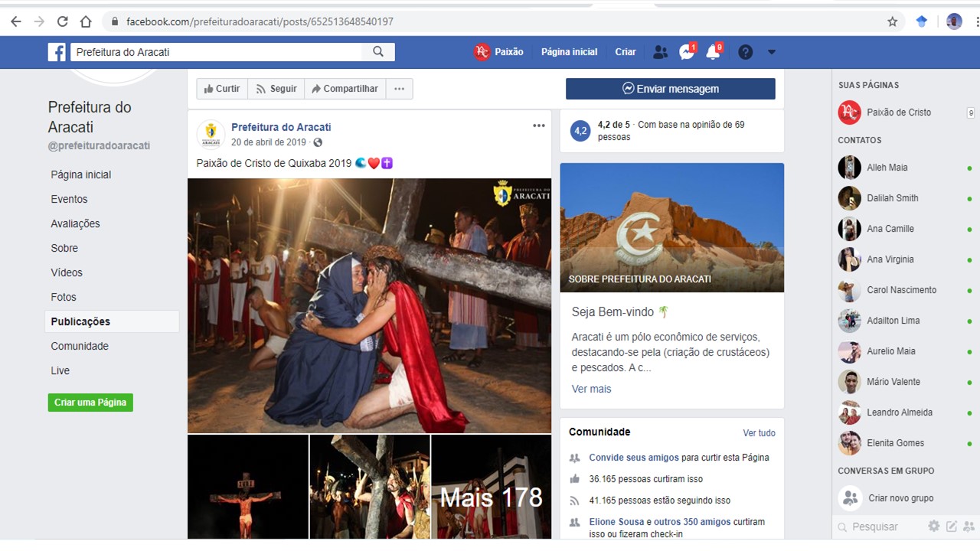
Task: Click the Curtir page button
Action: 221,89
